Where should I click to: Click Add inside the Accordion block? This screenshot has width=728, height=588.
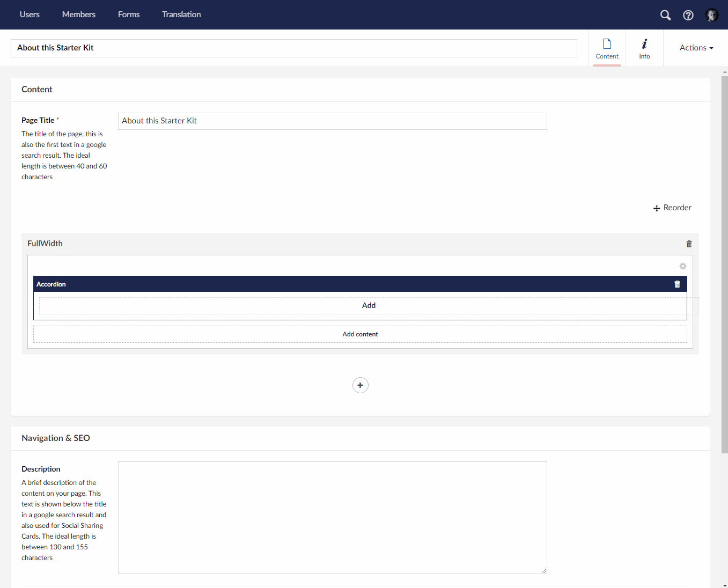[x=369, y=305]
